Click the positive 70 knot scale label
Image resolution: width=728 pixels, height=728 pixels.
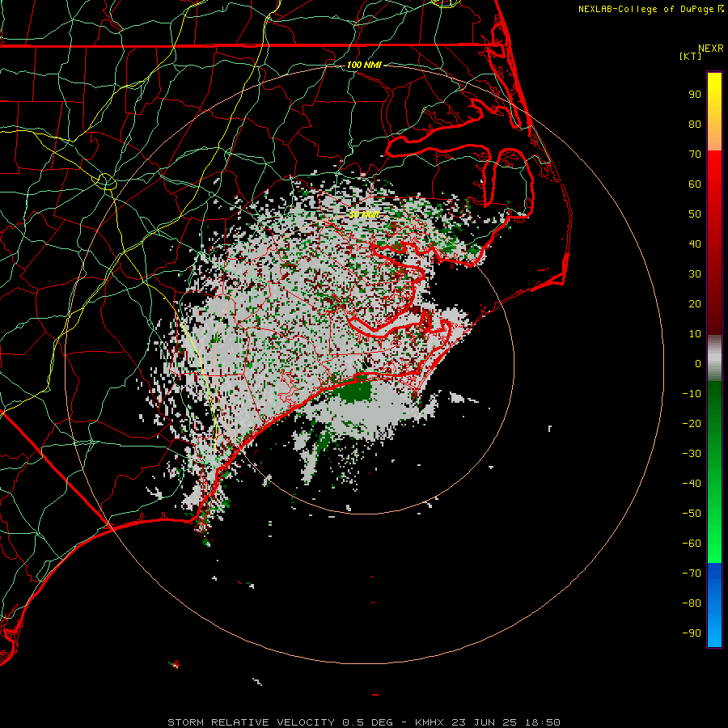(695, 154)
